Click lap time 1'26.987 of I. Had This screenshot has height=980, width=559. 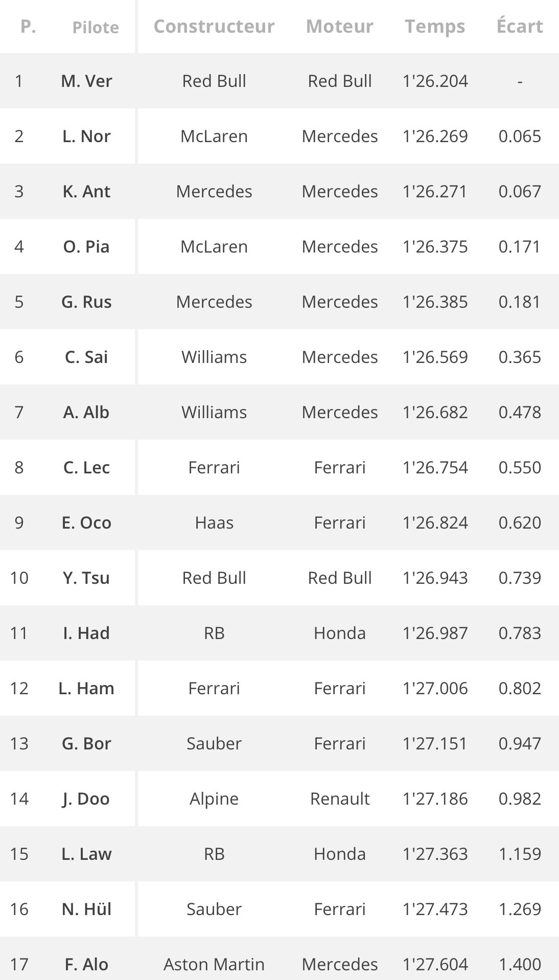point(435,633)
